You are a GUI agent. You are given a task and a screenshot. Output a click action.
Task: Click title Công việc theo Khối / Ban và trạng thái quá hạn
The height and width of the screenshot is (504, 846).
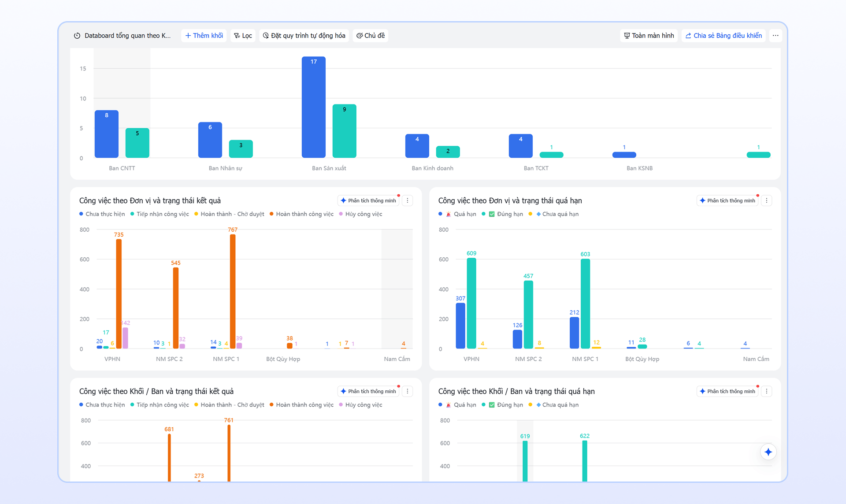pyautogui.click(x=516, y=391)
